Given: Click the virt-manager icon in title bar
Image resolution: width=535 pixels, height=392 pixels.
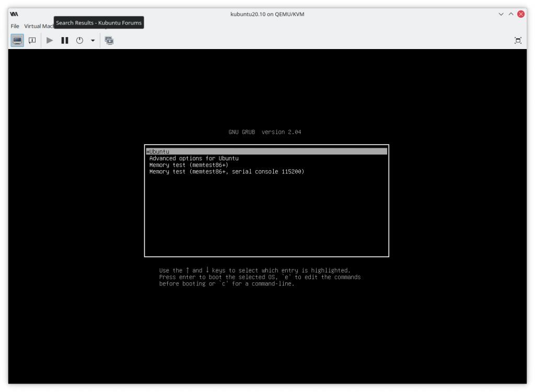Looking at the screenshot, I should (13, 14).
